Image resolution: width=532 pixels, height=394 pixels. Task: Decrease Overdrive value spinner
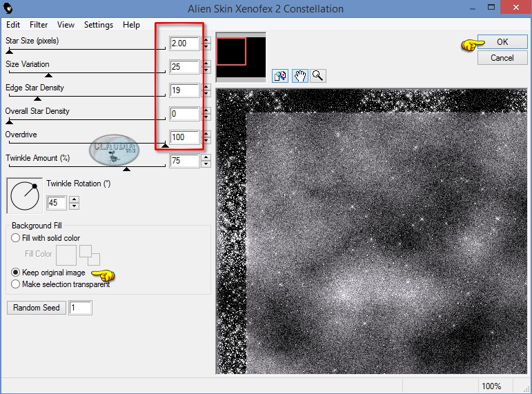[206, 141]
